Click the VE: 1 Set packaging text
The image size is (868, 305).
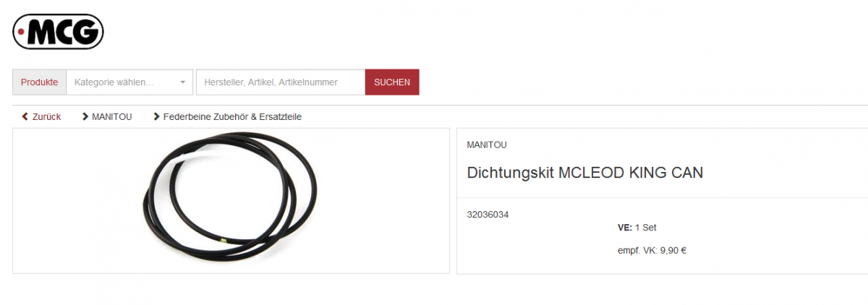point(637,228)
